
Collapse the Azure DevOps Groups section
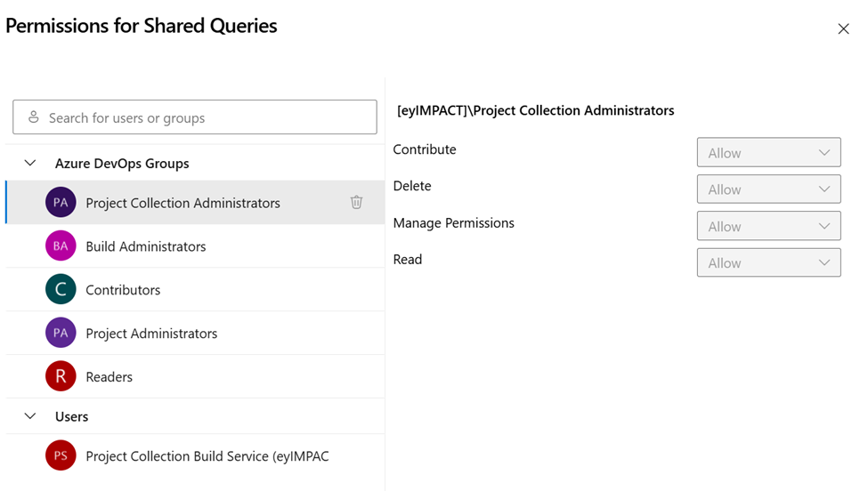30,163
